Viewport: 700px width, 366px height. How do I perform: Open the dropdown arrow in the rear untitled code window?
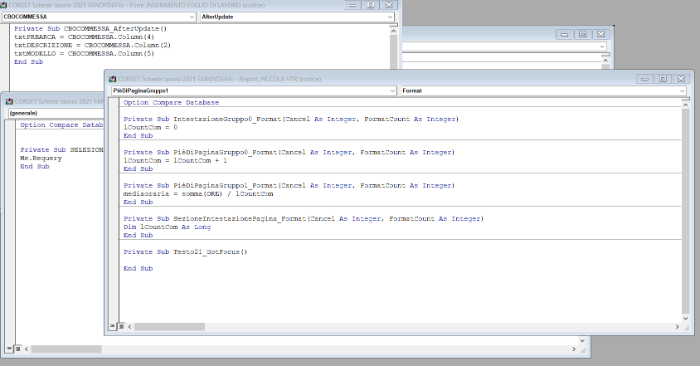(602, 46)
